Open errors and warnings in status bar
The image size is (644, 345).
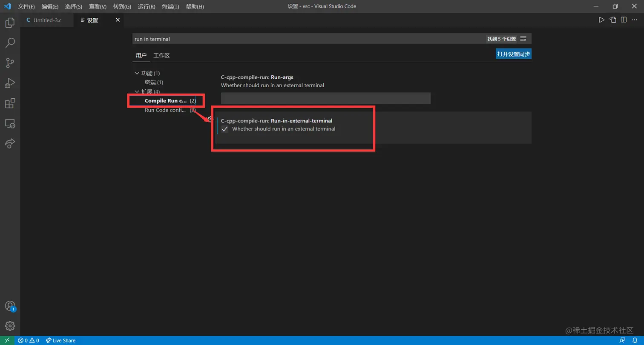(x=28, y=340)
